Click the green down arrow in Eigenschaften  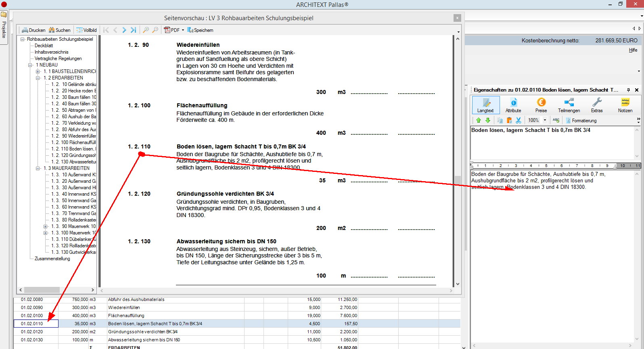[488, 120]
